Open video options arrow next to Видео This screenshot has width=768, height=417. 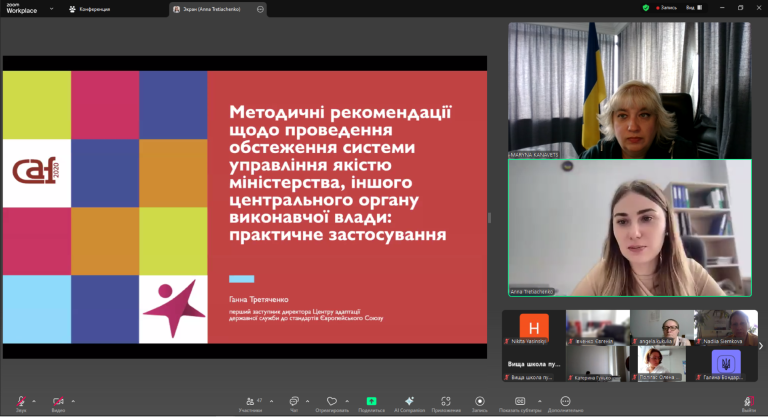[x=73, y=401]
